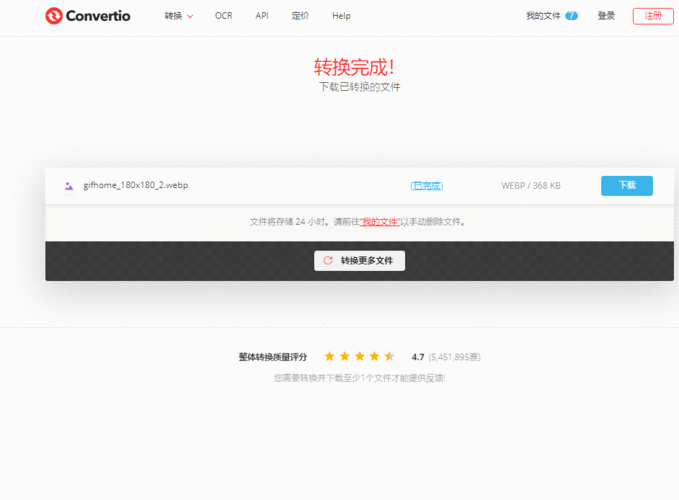Open the API menu item
679x500 pixels.
262,16
